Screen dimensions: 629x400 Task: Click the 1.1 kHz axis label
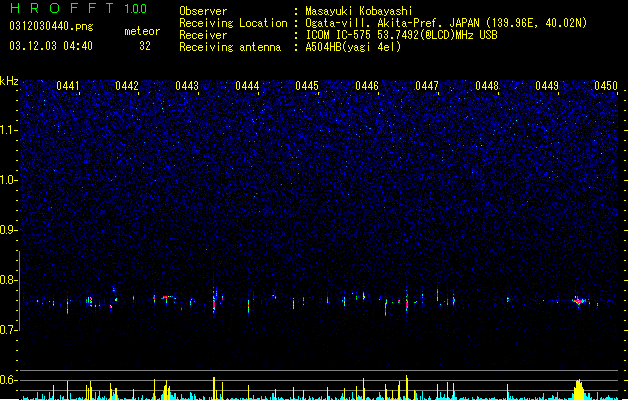(x=9, y=130)
